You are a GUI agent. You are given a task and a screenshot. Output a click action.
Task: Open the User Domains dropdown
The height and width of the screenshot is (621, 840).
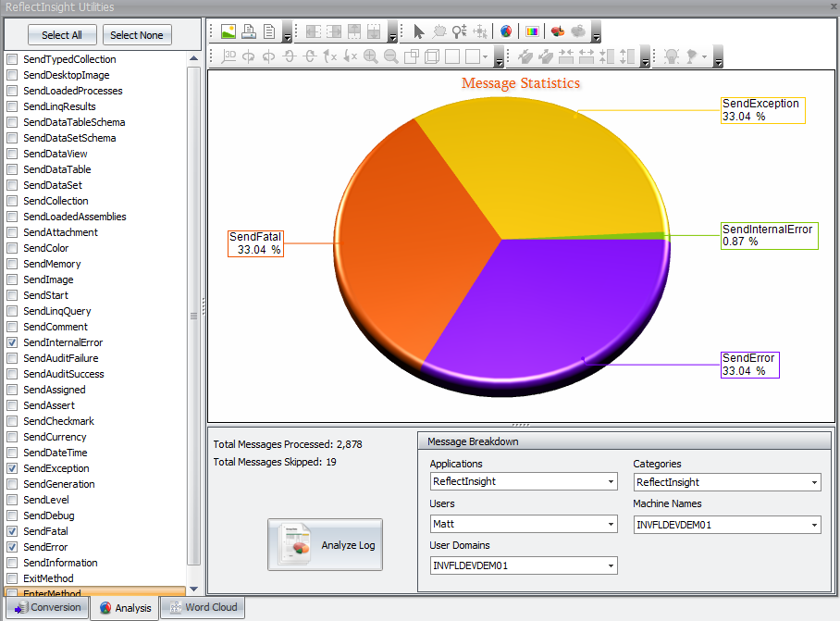pos(611,565)
